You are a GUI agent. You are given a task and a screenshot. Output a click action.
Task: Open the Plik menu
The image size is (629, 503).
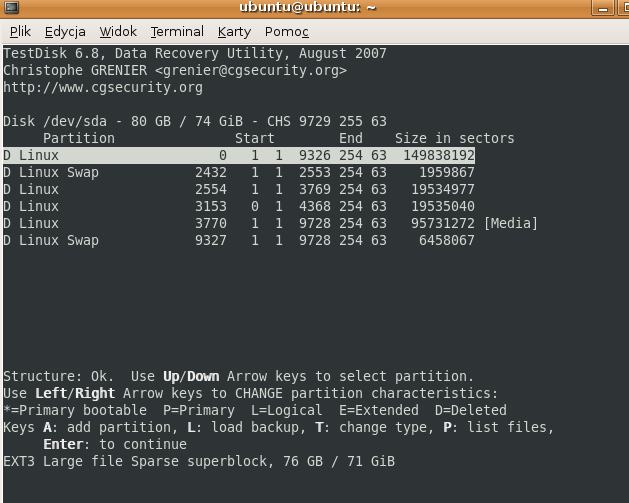tap(20, 31)
